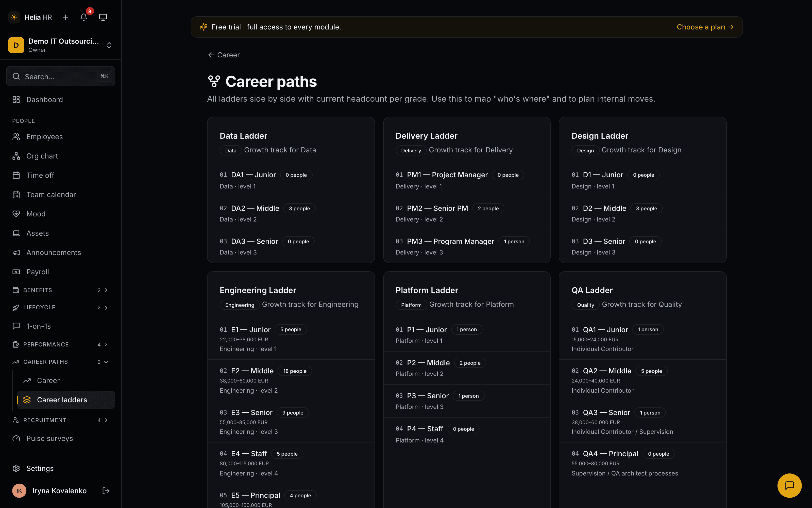
Task: Click the Engineering department tag
Action: (240, 305)
